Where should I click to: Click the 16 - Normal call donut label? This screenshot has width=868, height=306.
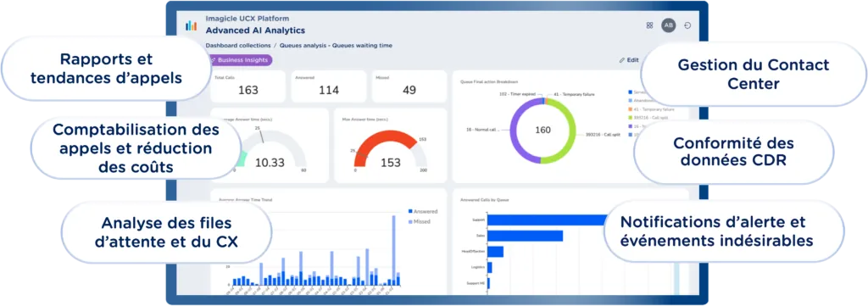click(482, 130)
